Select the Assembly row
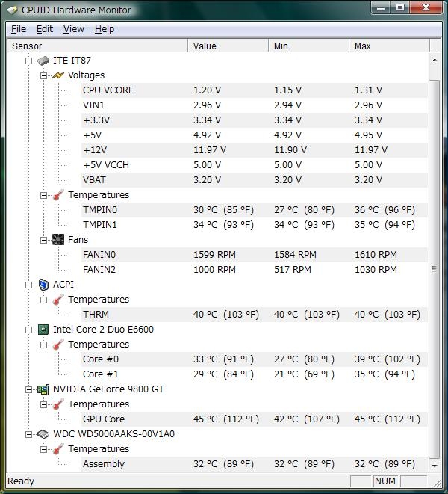Viewport: 448px width, 494px height. point(255,464)
